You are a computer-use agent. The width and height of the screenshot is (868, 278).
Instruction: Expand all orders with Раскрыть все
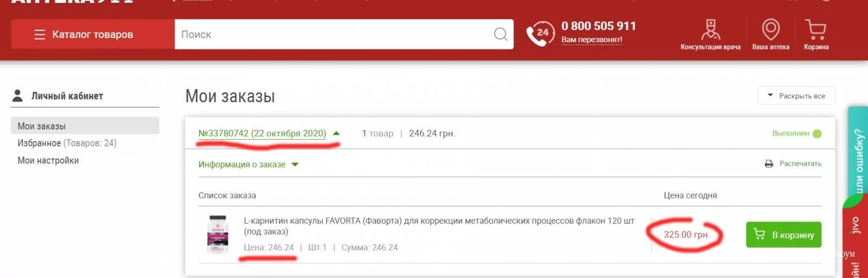tap(796, 96)
